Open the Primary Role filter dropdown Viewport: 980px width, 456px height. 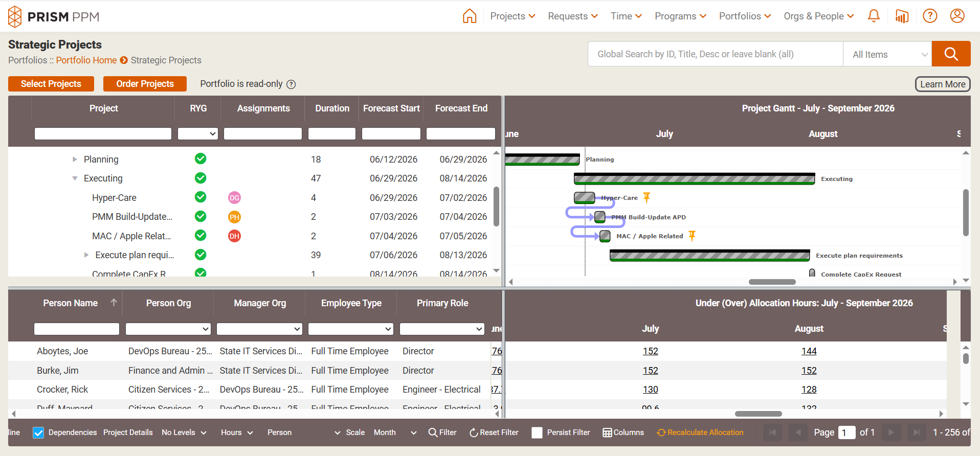(442, 329)
